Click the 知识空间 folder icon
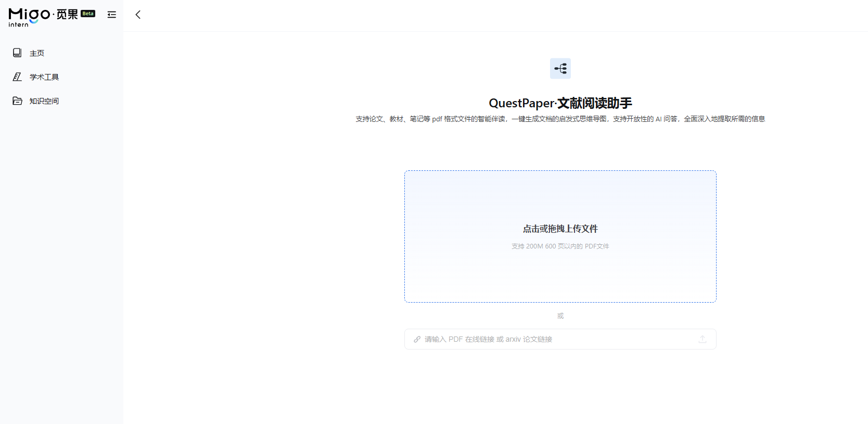This screenshot has width=868, height=424. click(17, 101)
